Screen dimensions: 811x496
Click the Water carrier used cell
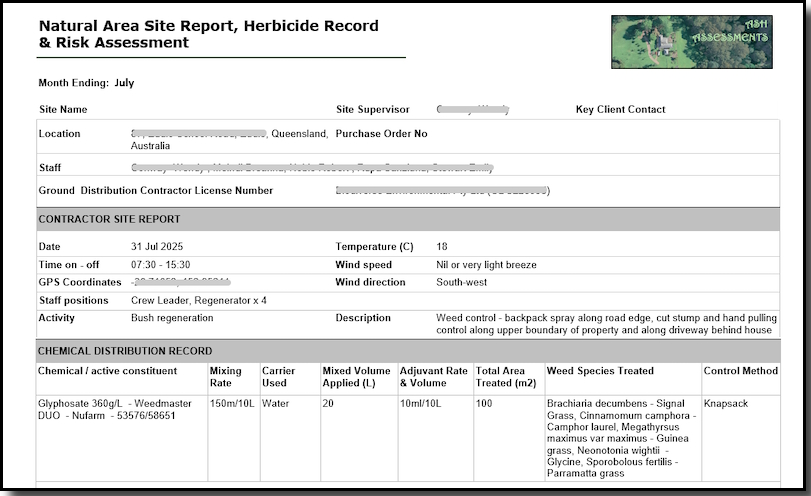275,404
